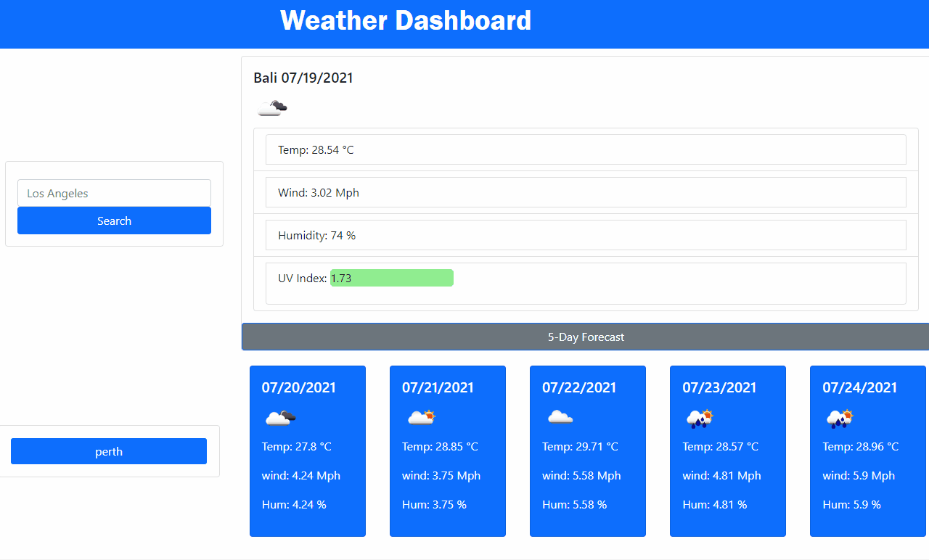Select the perth search history button
Screen dimensions: 929x560
pos(108,451)
